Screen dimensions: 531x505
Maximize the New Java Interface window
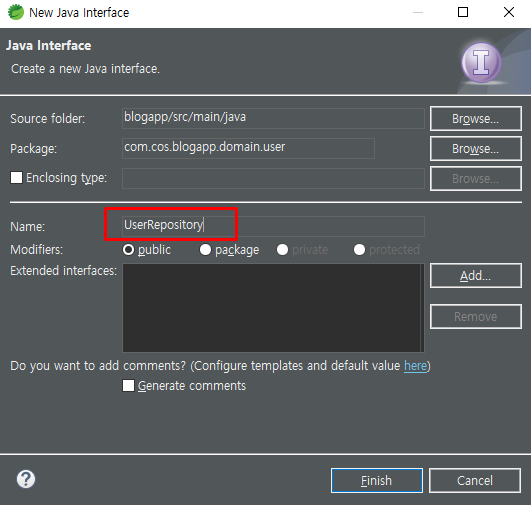[463, 12]
